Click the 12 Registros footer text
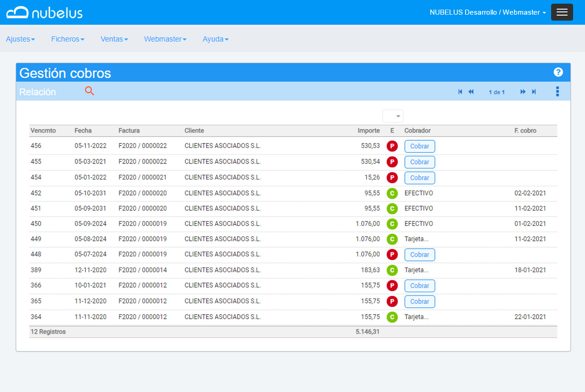The image size is (585, 392). (x=48, y=332)
